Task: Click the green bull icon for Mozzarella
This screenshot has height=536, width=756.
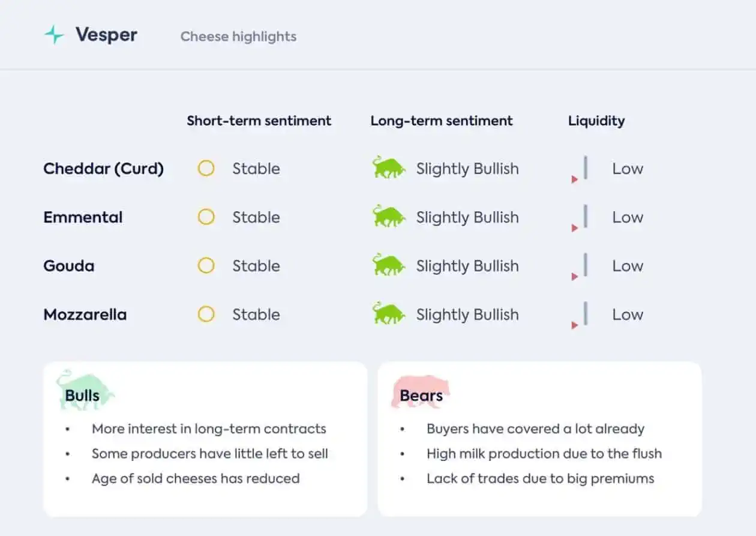Action: (x=388, y=313)
